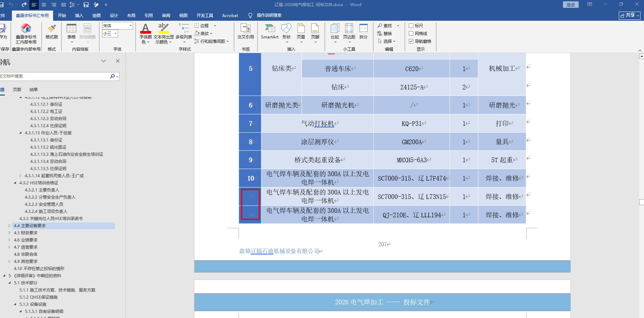Click the 文本突出显示颜色 highlighter icon

(164, 29)
